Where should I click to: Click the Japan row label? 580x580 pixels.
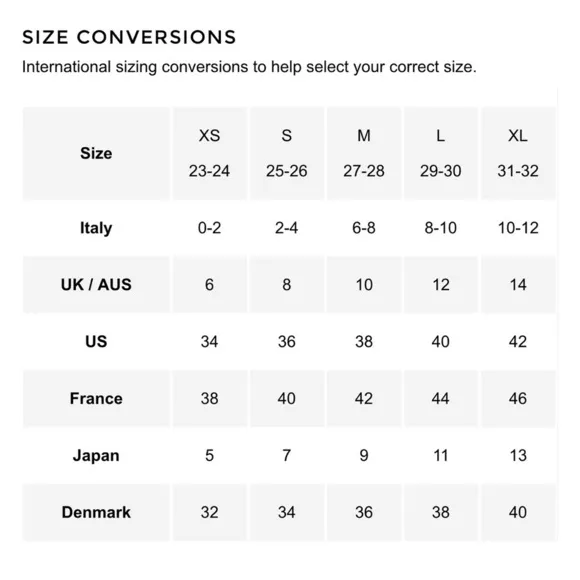tap(96, 455)
